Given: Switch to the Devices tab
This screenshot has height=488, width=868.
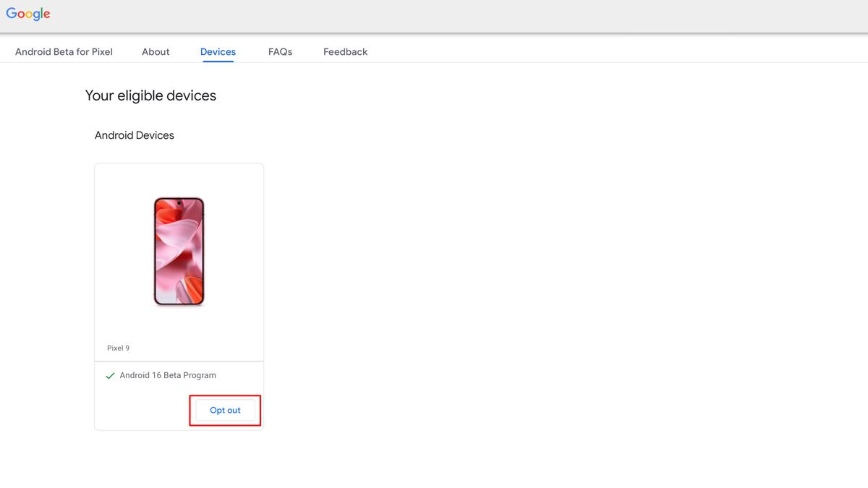Looking at the screenshot, I should click(x=218, y=52).
